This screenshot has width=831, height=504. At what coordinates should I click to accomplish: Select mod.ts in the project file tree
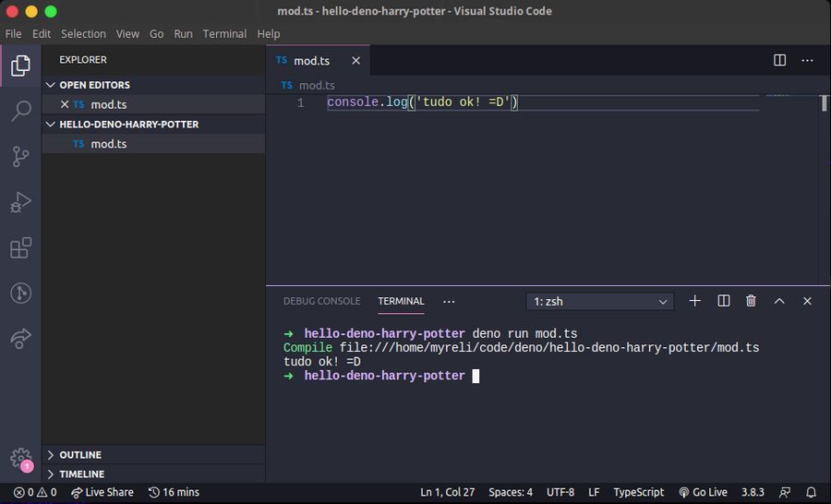pyautogui.click(x=108, y=144)
